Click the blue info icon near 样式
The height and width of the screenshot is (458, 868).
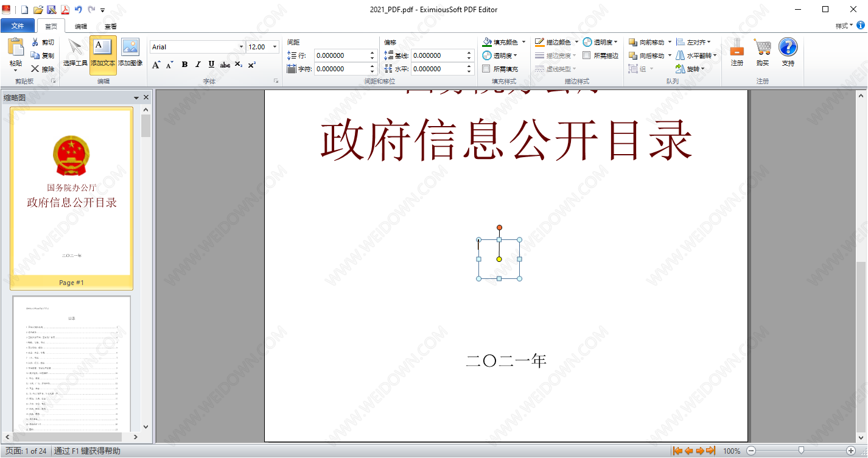(861, 26)
